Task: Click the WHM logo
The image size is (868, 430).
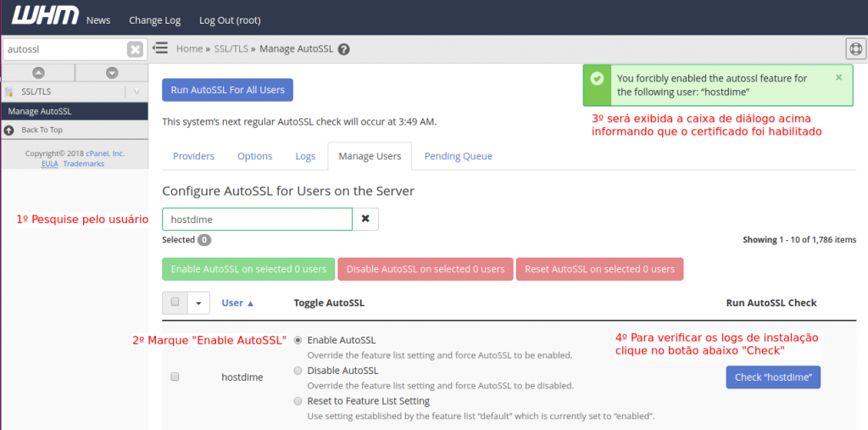Action: [45, 15]
